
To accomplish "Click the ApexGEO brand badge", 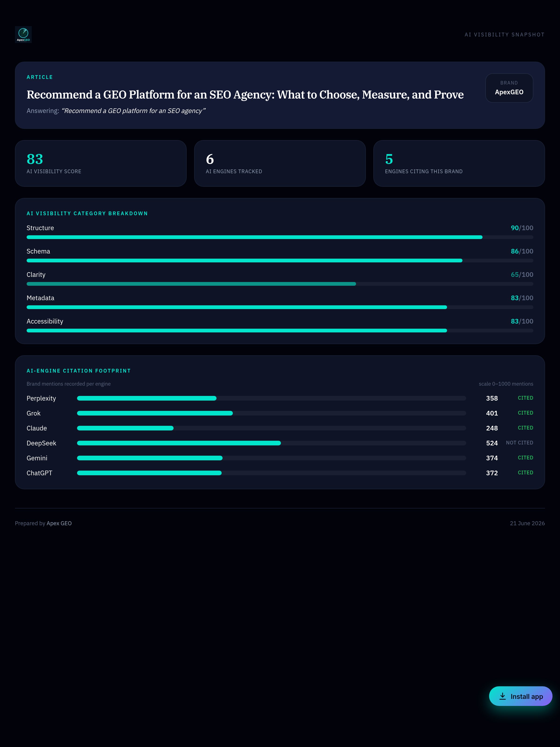I will click(509, 88).
